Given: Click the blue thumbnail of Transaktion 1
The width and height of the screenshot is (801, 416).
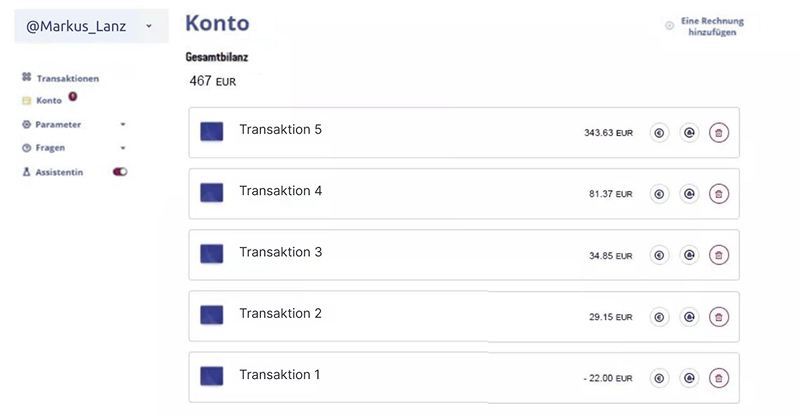Looking at the screenshot, I should [211, 376].
